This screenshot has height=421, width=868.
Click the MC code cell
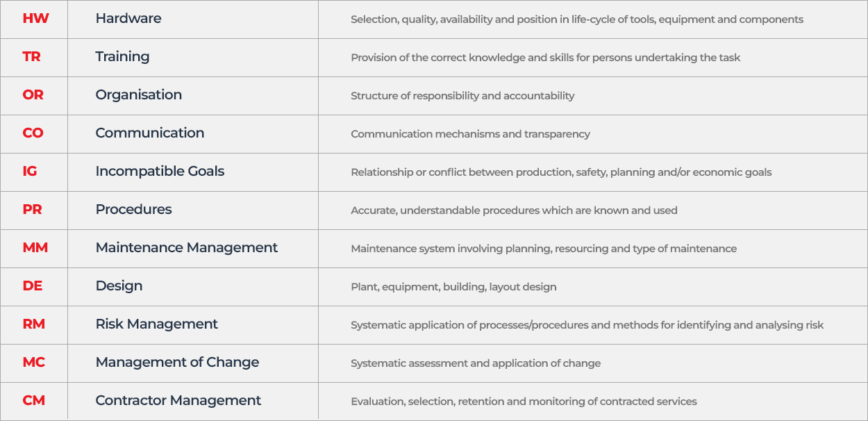(x=34, y=363)
